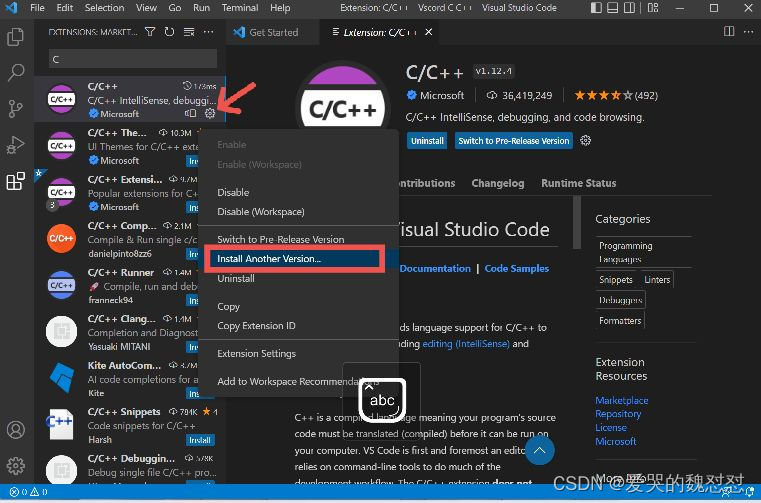Open editor more actions menu
Screen dimensions: 761x503
click(x=748, y=32)
